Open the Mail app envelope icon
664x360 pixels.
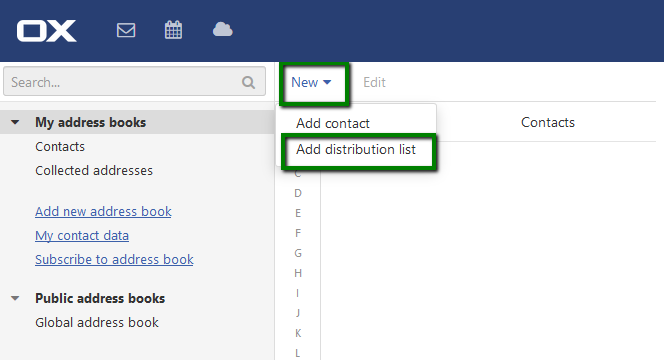coord(126,30)
